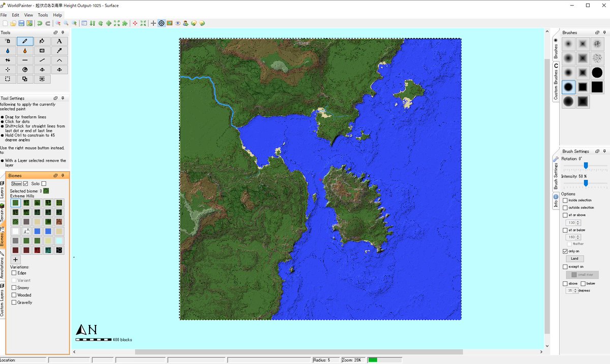Screen dimensions: 610x364
Task: Select the solid black circle brush
Action: tap(597, 73)
